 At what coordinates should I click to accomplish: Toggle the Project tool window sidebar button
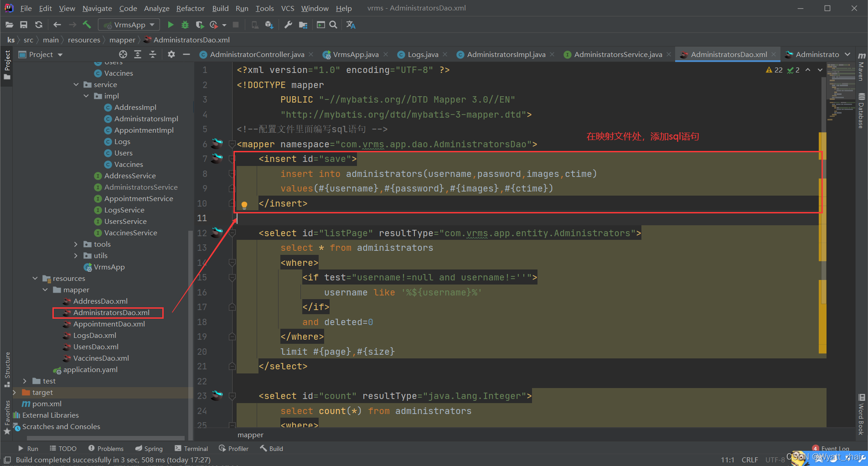pyautogui.click(x=7, y=65)
